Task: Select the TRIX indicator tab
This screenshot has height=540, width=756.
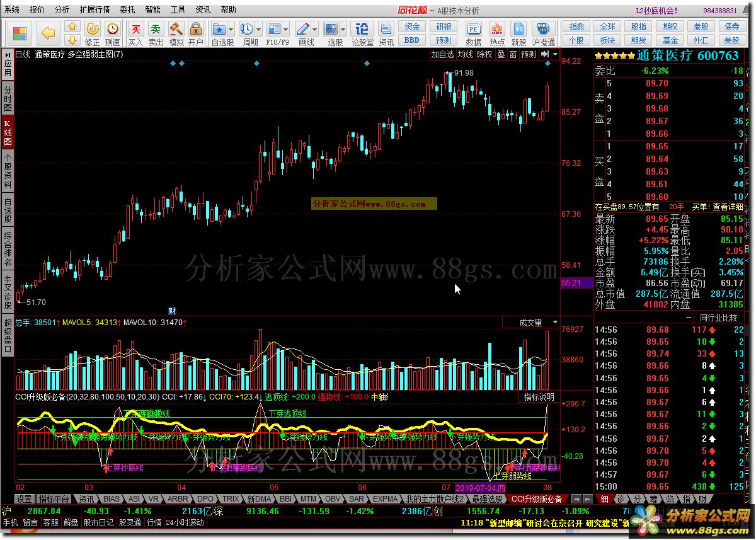Action: point(231,498)
